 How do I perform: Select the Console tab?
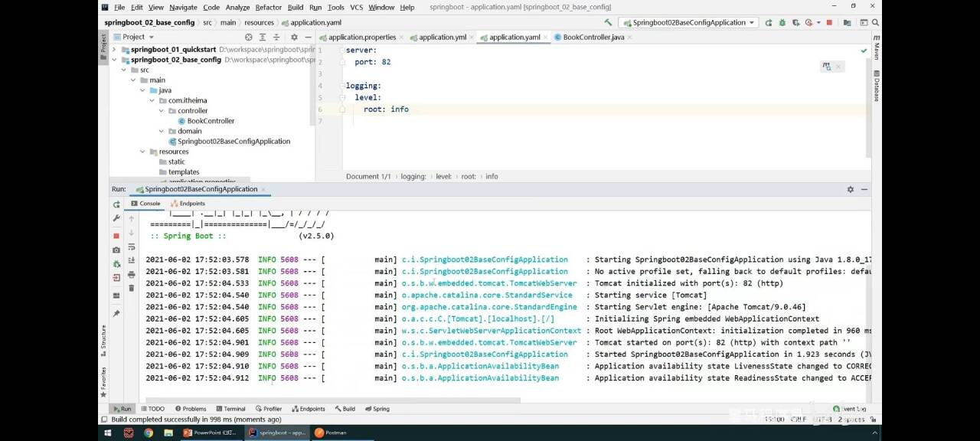(145, 204)
